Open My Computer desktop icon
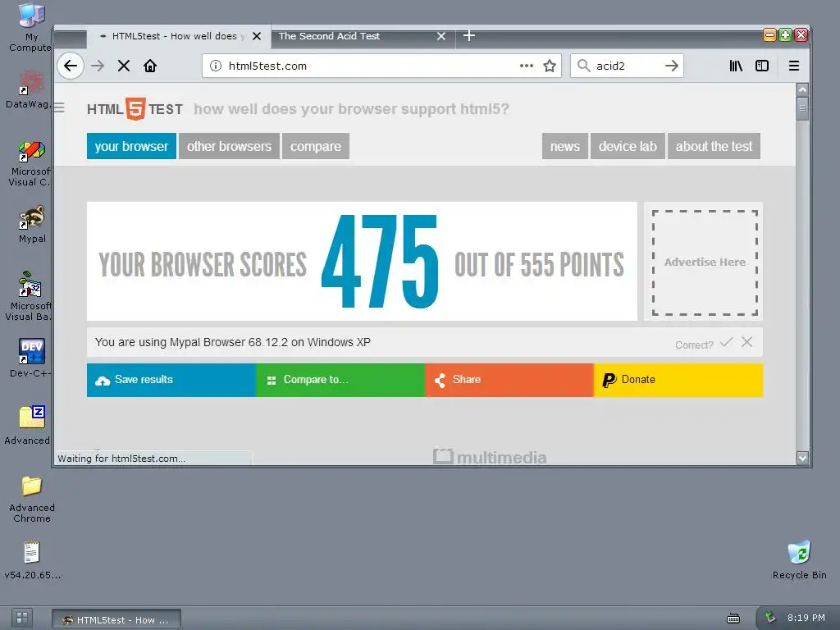The height and width of the screenshot is (630, 840). click(x=31, y=28)
